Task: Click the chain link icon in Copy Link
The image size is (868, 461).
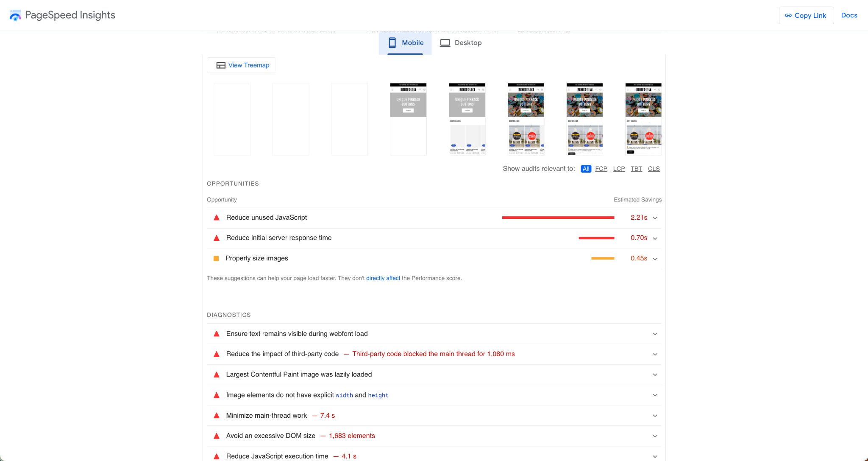Action: tap(788, 16)
